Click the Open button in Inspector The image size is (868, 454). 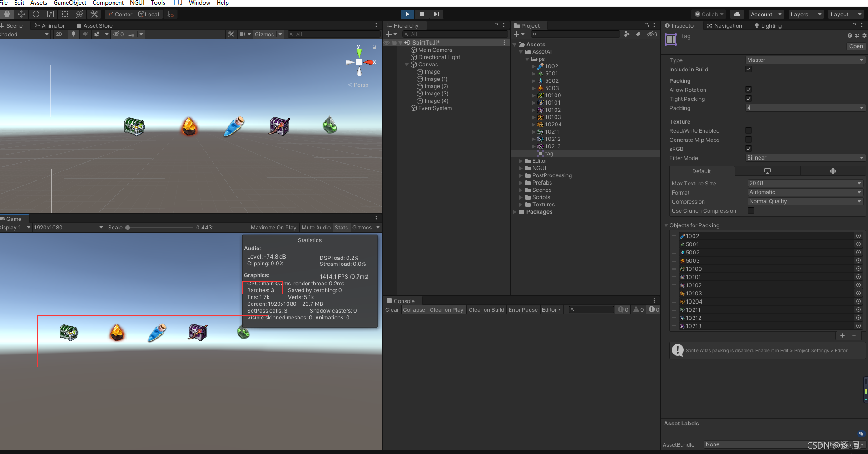click(856, 46)
